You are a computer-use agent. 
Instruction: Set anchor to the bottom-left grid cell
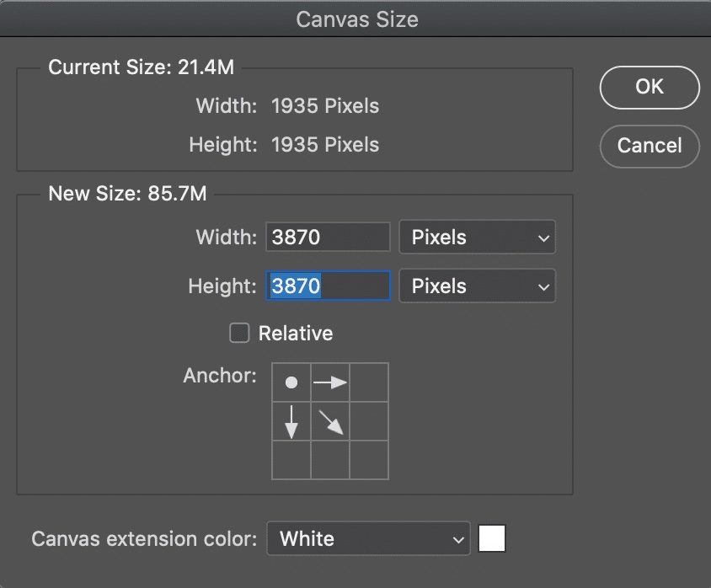[x=291, y=460]
